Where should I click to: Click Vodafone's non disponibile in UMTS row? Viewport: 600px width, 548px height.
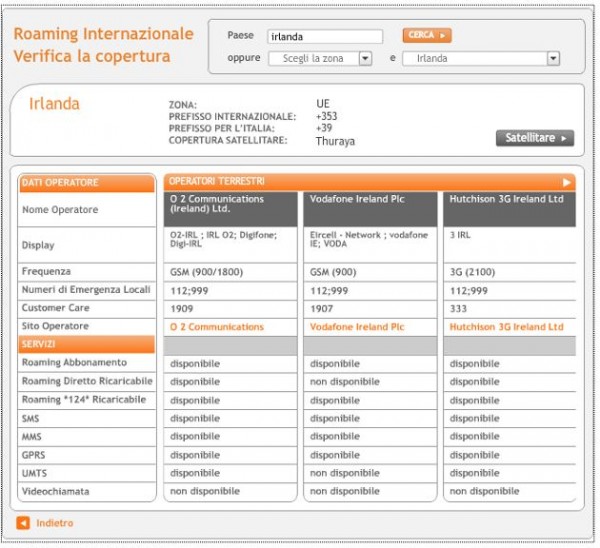(x=345, y=473)
